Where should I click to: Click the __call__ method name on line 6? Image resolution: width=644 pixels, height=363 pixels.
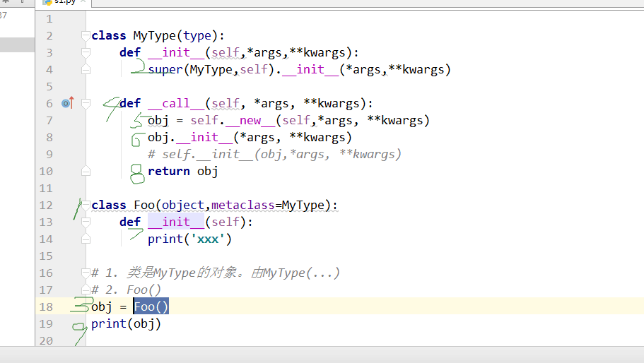176,103
